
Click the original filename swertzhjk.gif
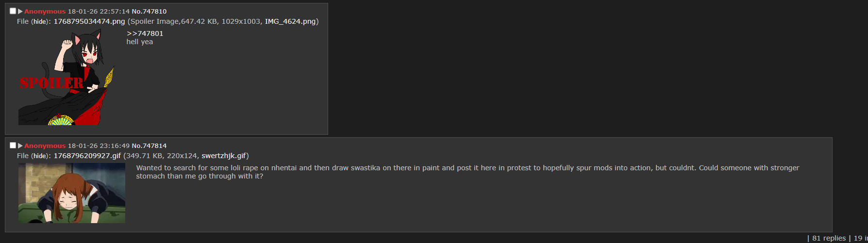click(224, 156)
